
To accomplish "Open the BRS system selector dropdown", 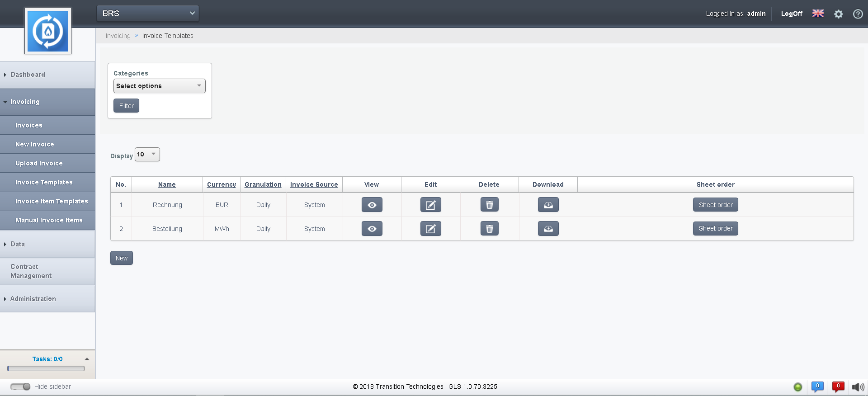I will tap(148, 14).
